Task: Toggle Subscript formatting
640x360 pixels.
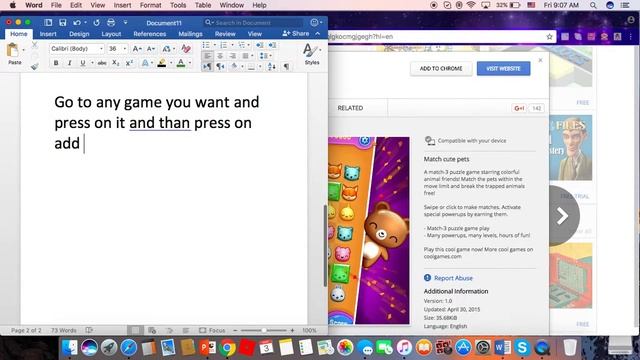Action: (116, 63)
